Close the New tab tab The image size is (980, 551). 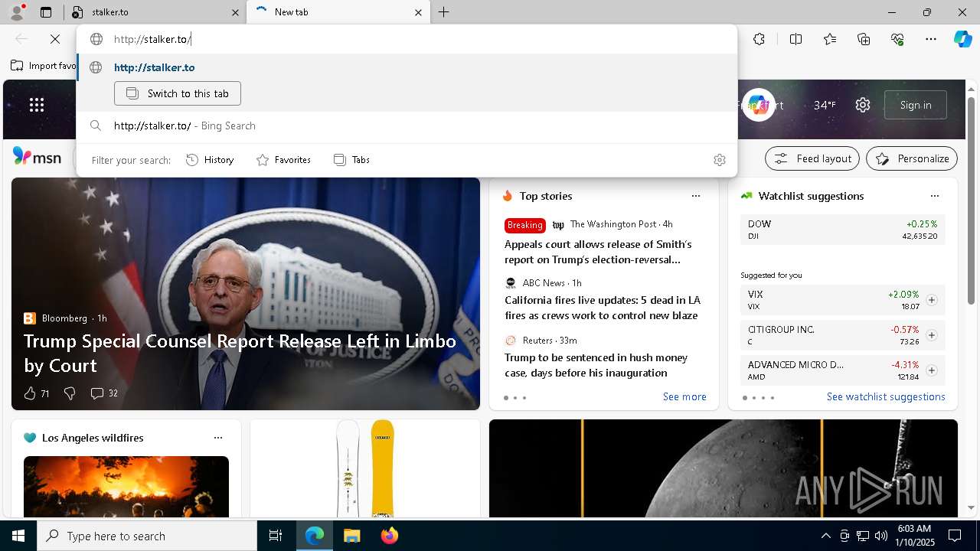(x=418, y=12)
